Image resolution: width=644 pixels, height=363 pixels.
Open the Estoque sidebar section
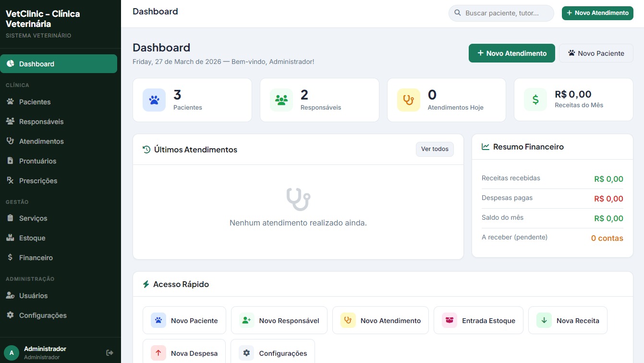(x=32, y=238)
